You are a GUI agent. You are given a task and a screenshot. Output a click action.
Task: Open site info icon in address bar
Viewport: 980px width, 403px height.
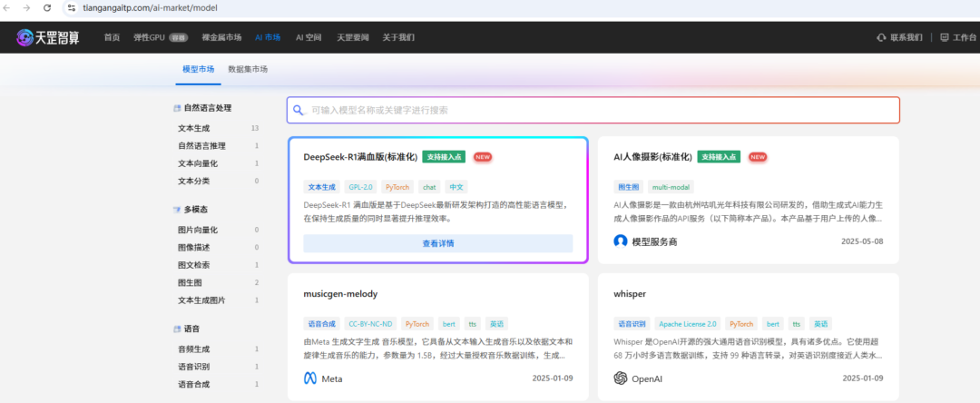click(x=72, y=7)
